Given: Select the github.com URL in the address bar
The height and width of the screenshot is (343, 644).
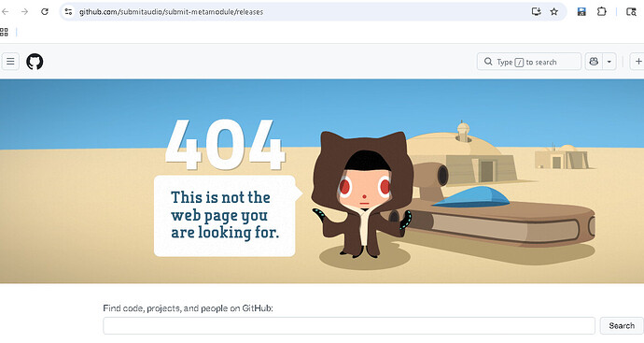Looking at the screenshot, I should tap(171, 12).
